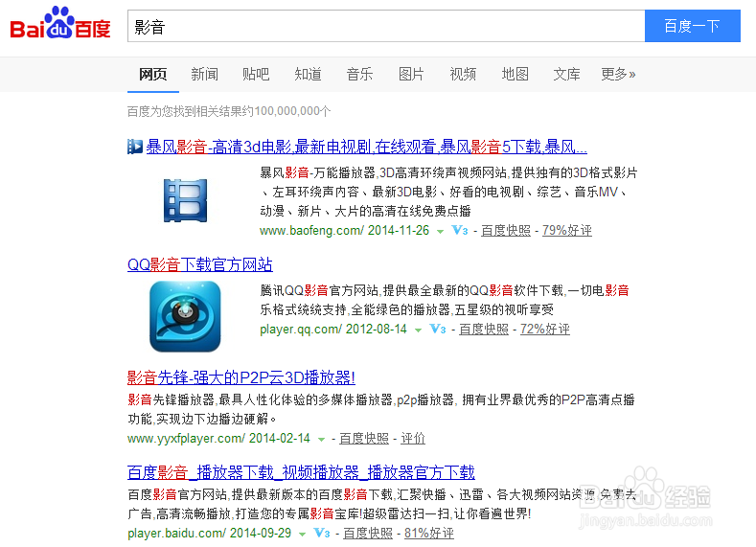Click the www.yyxfplayer.com/ URL text
Viewport: 756px width, 547px height.
pos(186,438)
